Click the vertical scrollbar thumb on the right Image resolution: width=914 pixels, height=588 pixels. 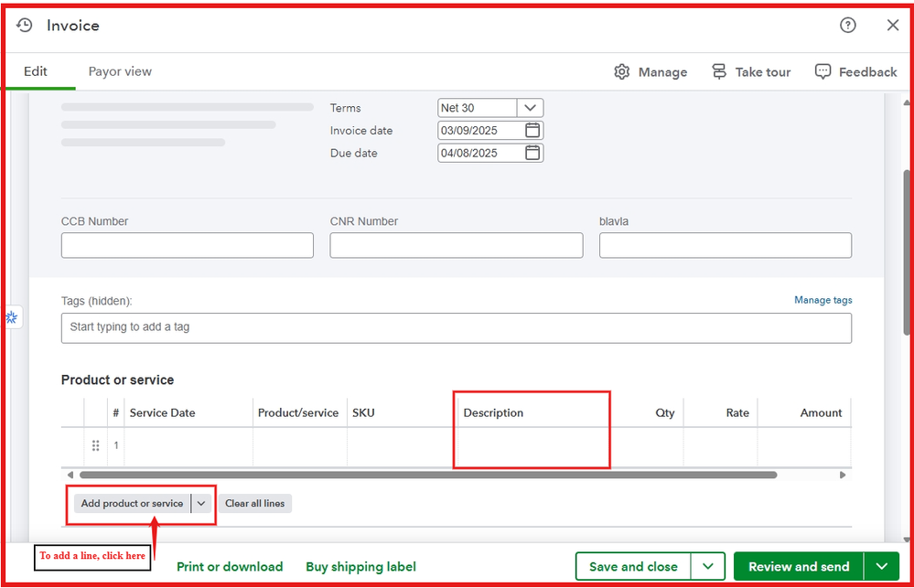pyautogui.click(x=907, y=251)
